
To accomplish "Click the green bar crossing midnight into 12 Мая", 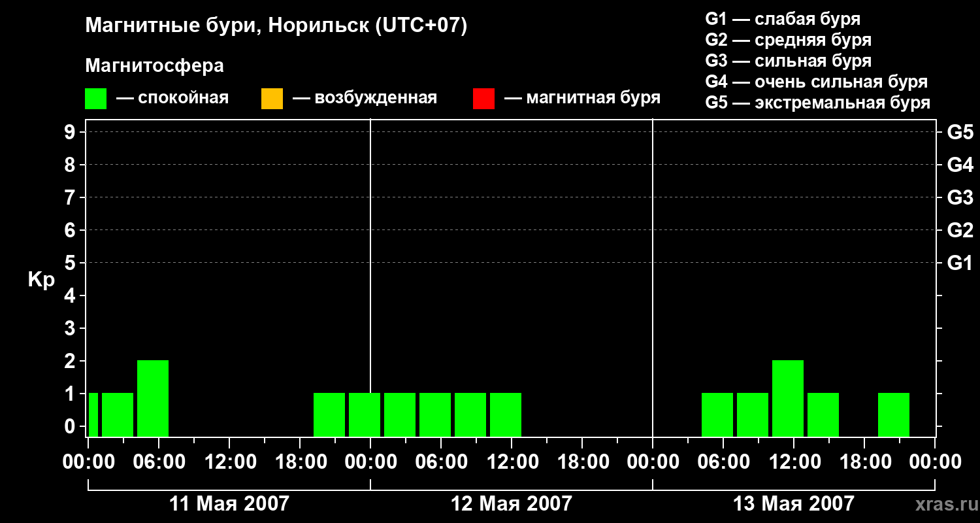I will 365,414.
